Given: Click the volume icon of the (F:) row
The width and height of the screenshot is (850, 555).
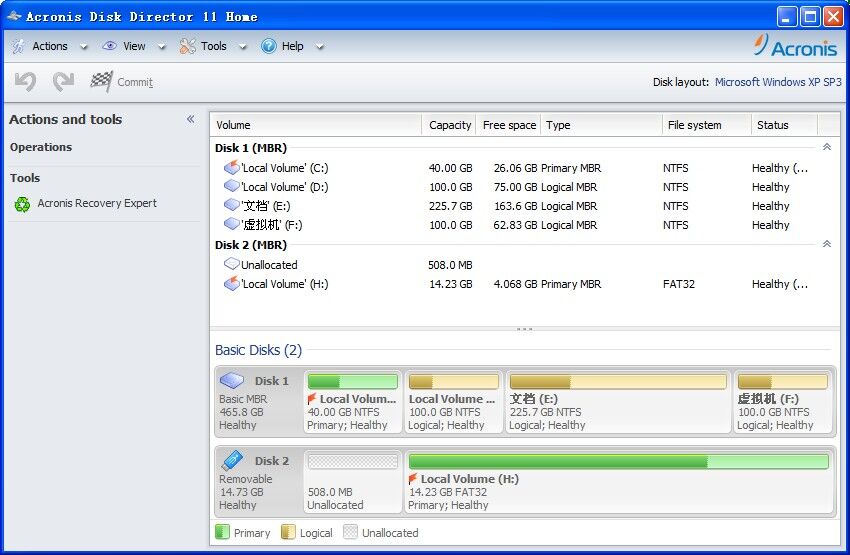Looking at the screenshot, I should click(x=231, y=224).
